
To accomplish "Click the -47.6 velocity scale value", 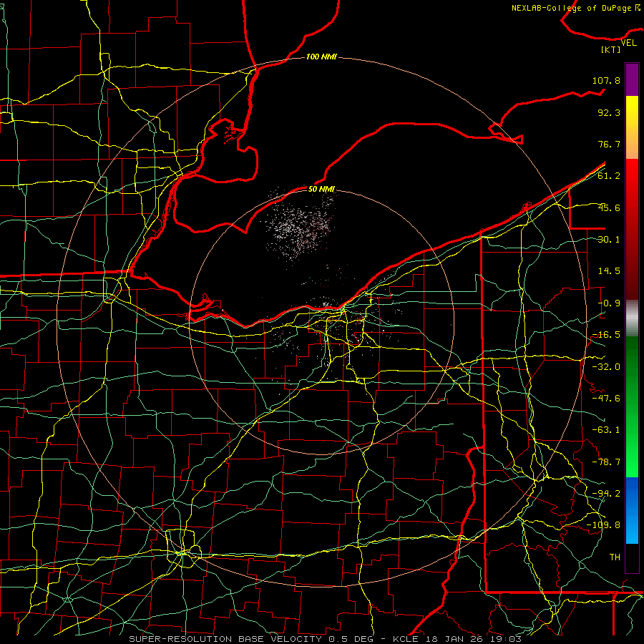I will pos(606,399).
